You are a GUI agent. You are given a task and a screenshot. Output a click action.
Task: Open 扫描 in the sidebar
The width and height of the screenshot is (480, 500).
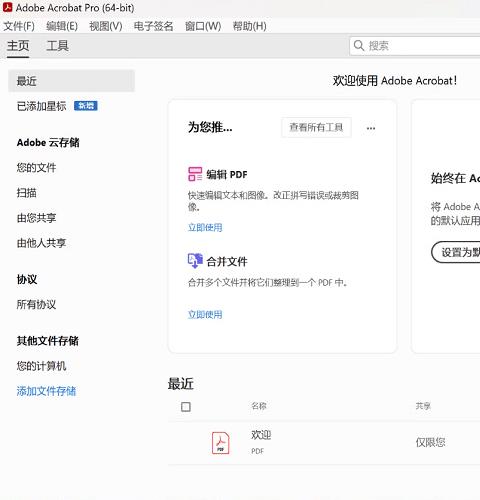(x=27, y=193)
